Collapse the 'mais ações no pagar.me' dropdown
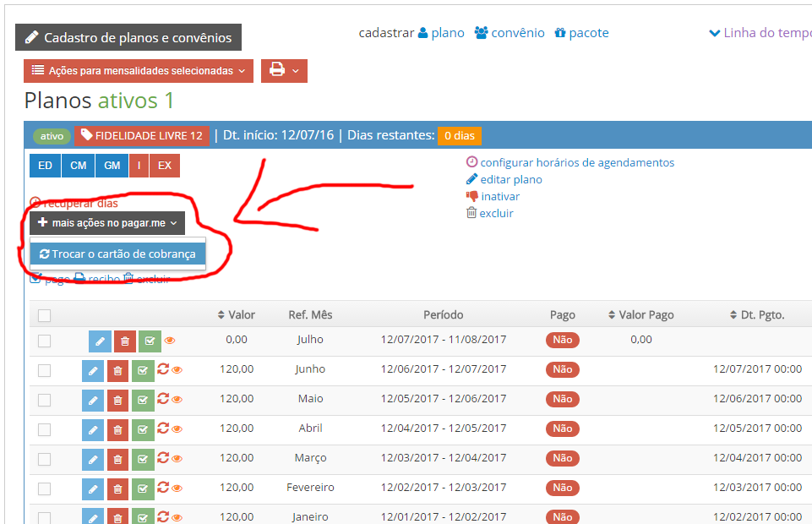This screenshot has width=812, height=524. click(106, 223)
